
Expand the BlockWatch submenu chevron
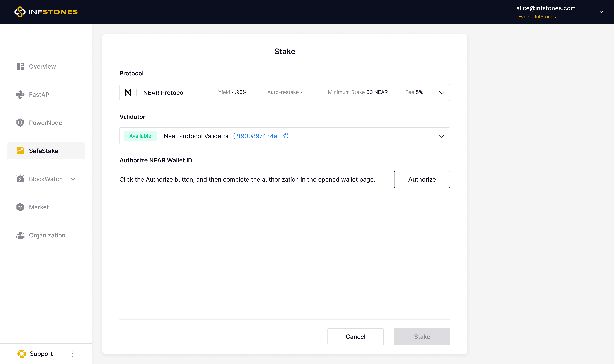pyautogui.click(x=73, y=179)
